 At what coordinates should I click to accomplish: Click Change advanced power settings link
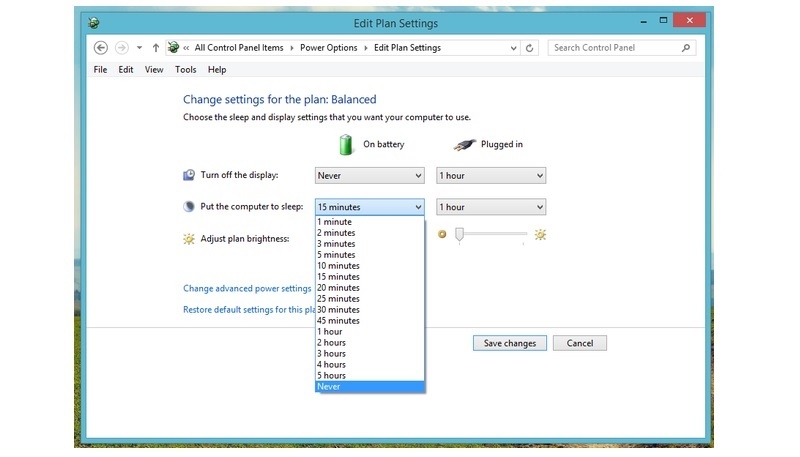pyautogui.click(x=247, y=289)
